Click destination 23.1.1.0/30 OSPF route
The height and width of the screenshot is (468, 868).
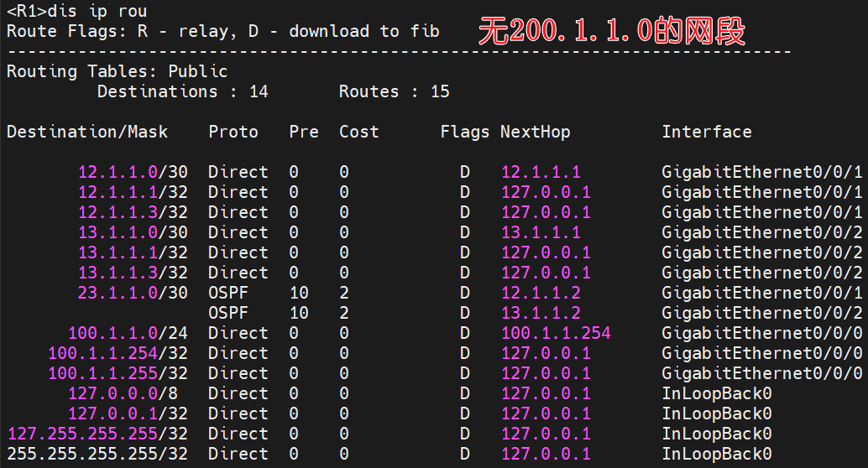132,293
